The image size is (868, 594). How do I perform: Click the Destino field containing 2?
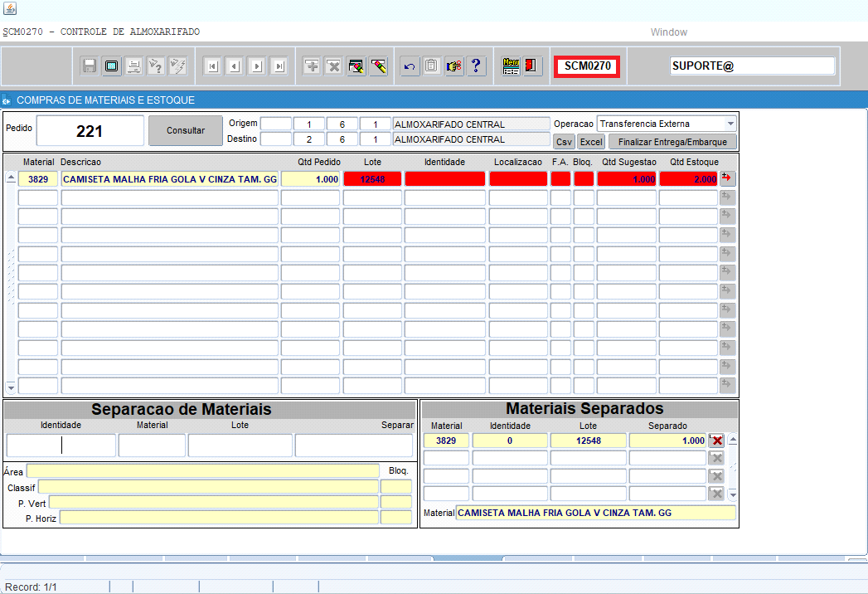pyautogui.click(x=309, y=139)
